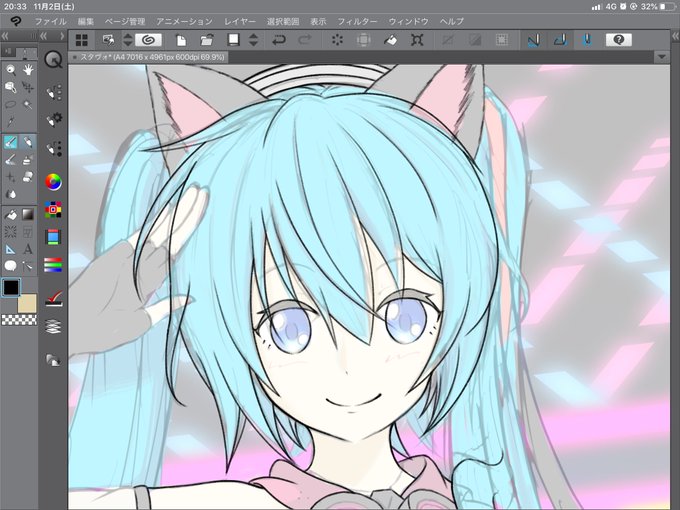This screenshot has width=680, height=510.
Task: Click the Fill bucket in command bar
Action: click(x=390, y=40)
